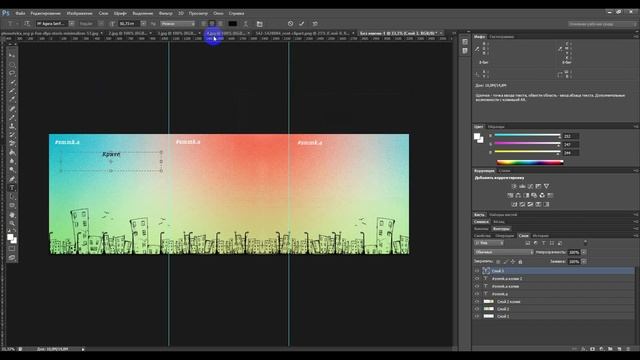Screen dimensions: 640x360
Task: Filter layers by type layers icon
Action: click(x=544, y=243)
